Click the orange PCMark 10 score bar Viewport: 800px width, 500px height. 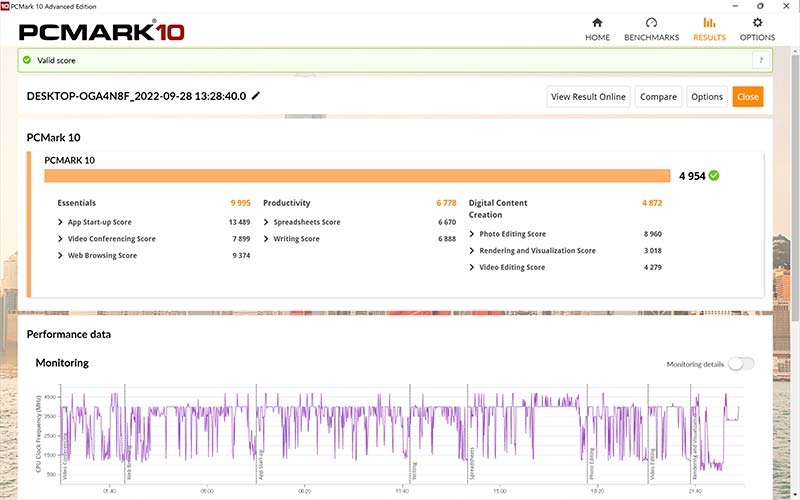point(357,176)
